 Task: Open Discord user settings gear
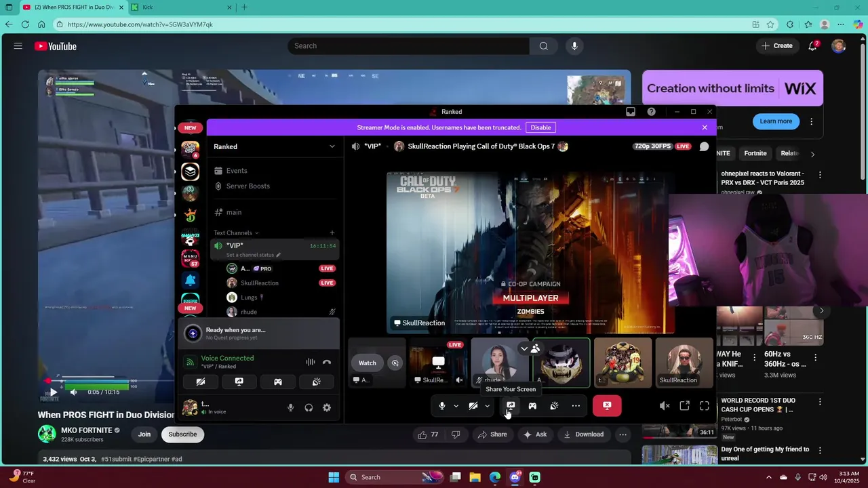click(x=327, y=407)
